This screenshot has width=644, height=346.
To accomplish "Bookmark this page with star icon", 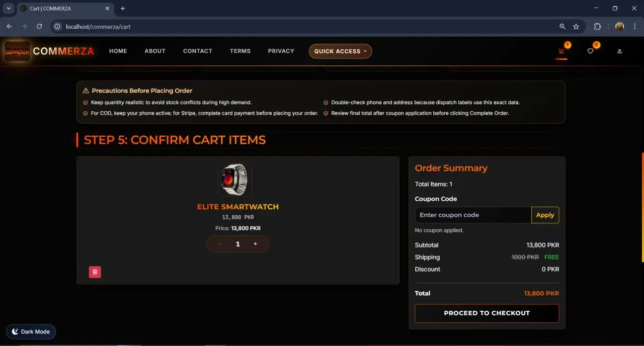I will tap(576, 26).
